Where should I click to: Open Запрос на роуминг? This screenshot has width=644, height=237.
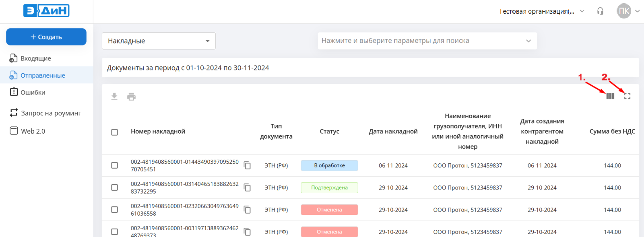(x=51, y=113)
